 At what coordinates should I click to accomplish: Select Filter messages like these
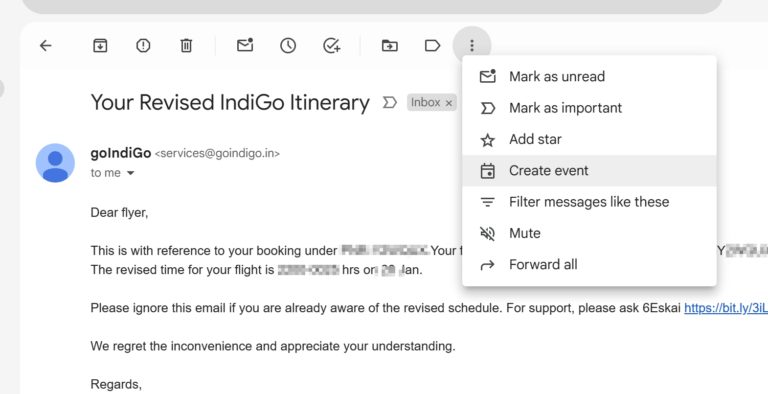[589, 202]
